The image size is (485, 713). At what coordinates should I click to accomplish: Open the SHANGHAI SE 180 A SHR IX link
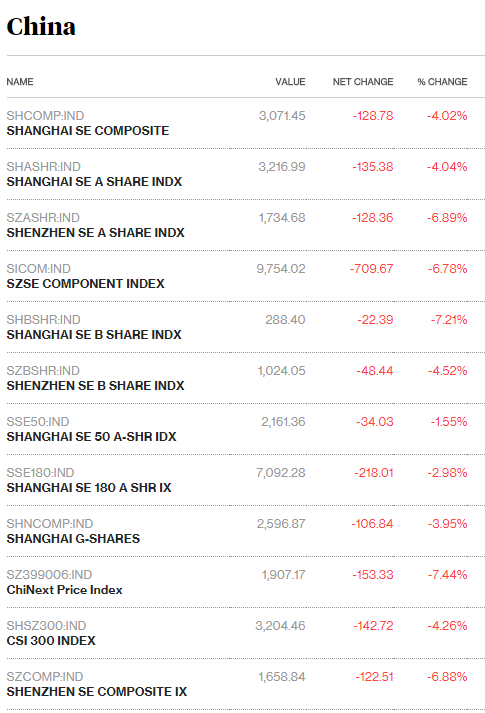(89, 487)
